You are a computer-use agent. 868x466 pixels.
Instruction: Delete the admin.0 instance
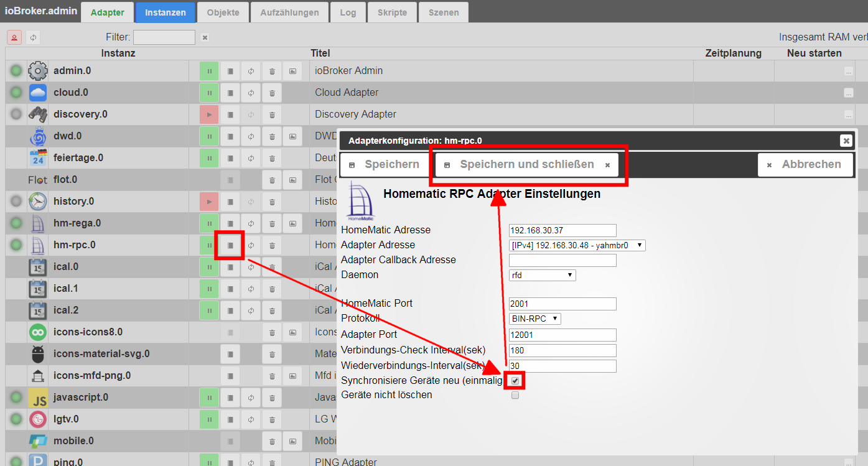pos(272,71)
